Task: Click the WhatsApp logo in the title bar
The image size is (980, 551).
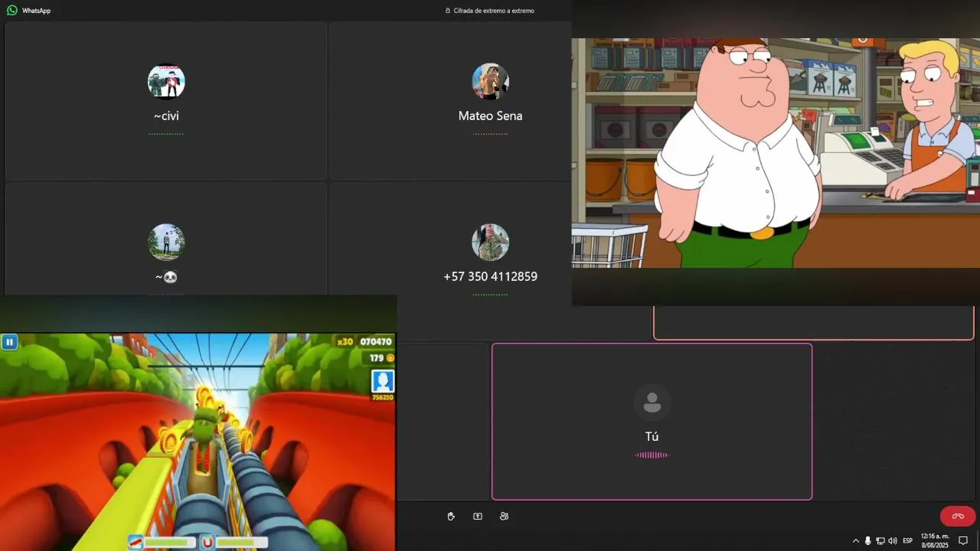Action: (x=12, y=11)
